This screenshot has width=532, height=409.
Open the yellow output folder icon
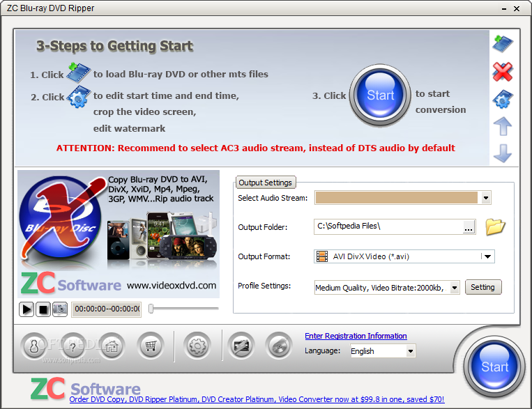pyautogui.click(x=495, y=226)
